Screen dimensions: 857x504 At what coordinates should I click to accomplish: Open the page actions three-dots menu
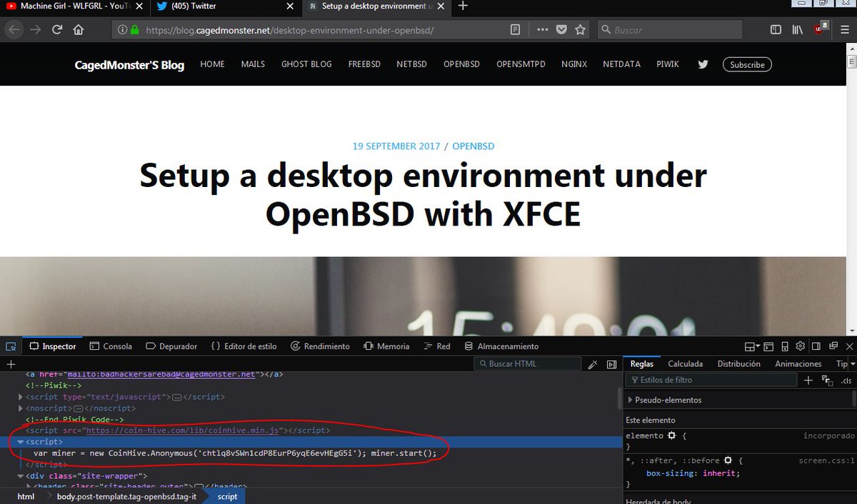[x=543, y=30]
